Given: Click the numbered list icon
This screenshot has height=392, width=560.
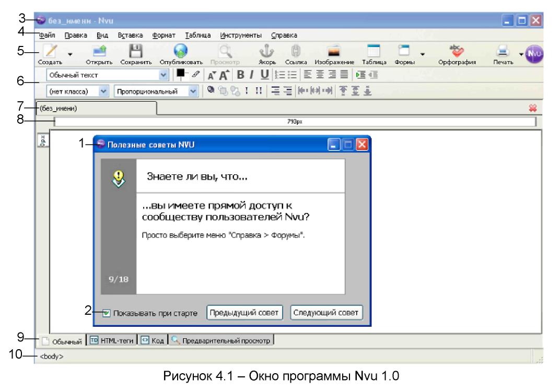Looking at the screenshot, I should 280,75.
